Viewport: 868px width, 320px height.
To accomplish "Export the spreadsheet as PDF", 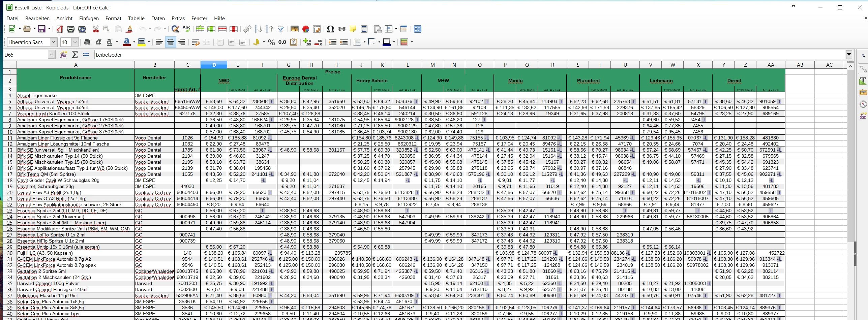I will click(x=60, y=29).
